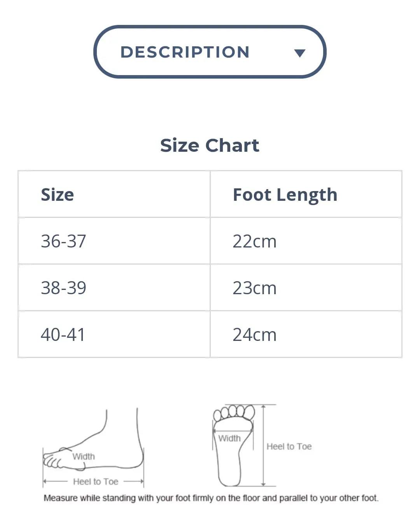Click the Width label on footprint sole
Image resolution: width=420 pixels, height=523 pixels.
[x=229, y=439]
